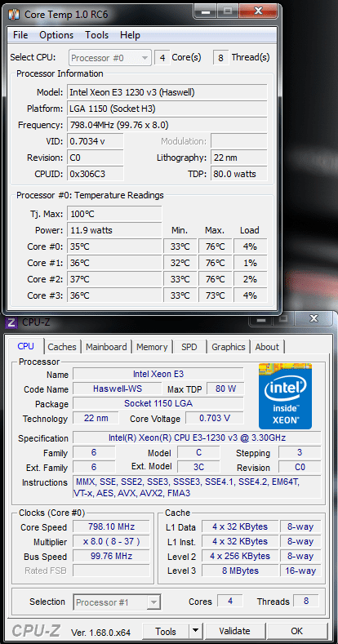Viewport: 338px width, 644px height.
Task: Click the Core #1 Min value '32°C'
Action: [x=180, y=263]
